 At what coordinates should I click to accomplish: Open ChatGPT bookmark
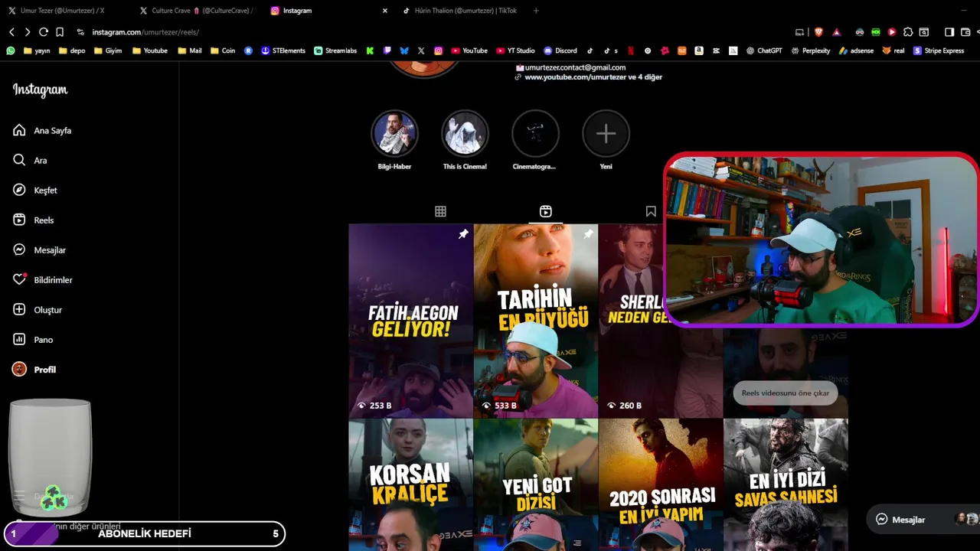[x=764, y=51]
